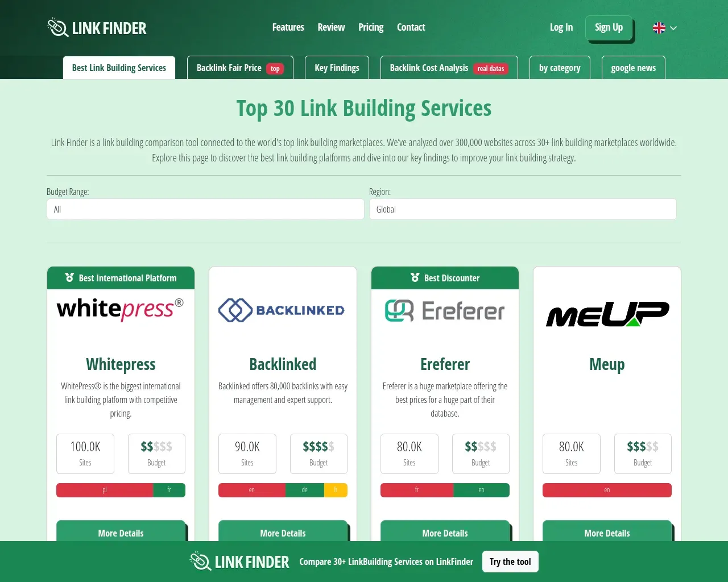Open the Pricing navigation link

(x=371, y=27)
